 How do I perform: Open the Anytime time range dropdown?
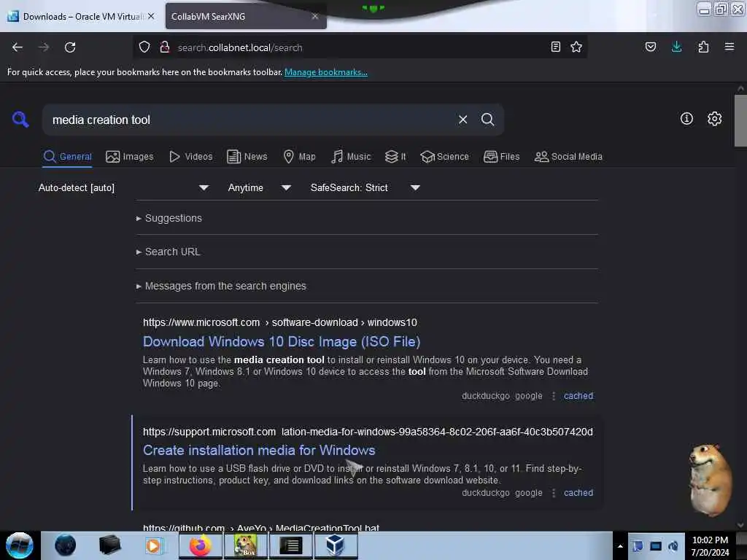click(260, 187)
